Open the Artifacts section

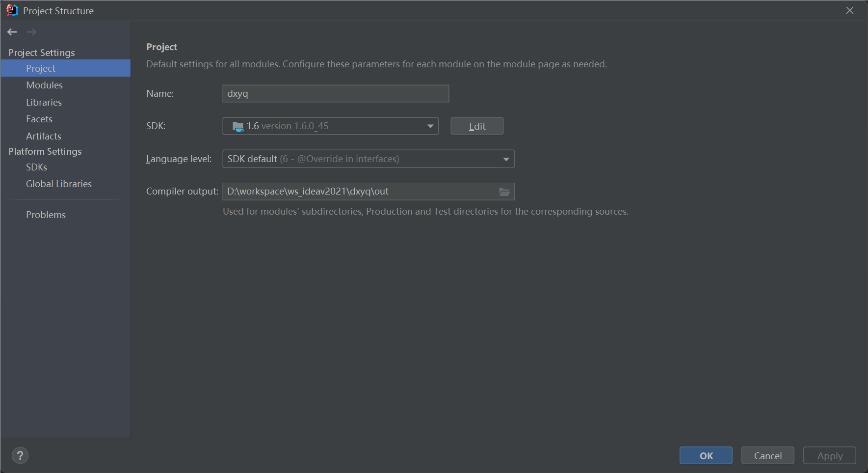click(44, 136)
